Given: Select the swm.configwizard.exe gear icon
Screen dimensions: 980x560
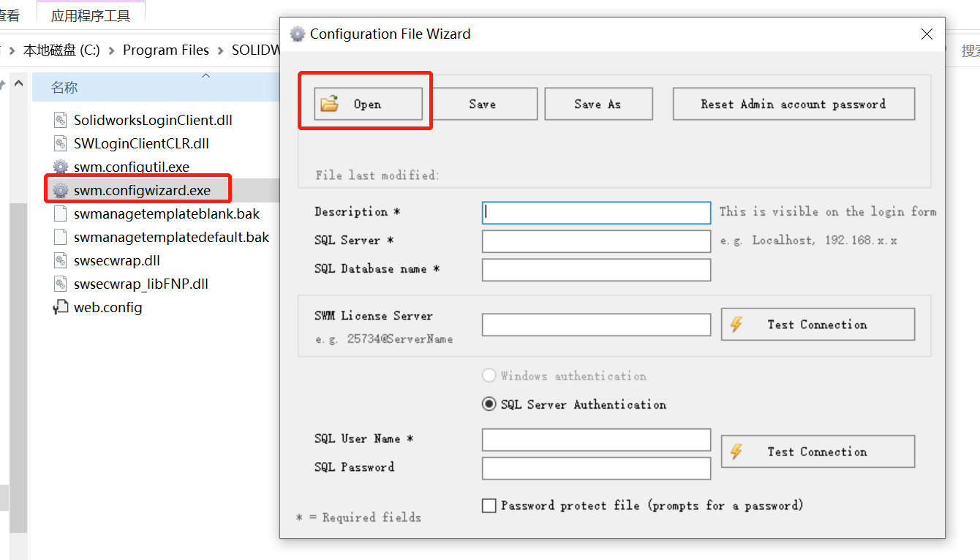Looking at the screenshot, I should click(61, 190).
